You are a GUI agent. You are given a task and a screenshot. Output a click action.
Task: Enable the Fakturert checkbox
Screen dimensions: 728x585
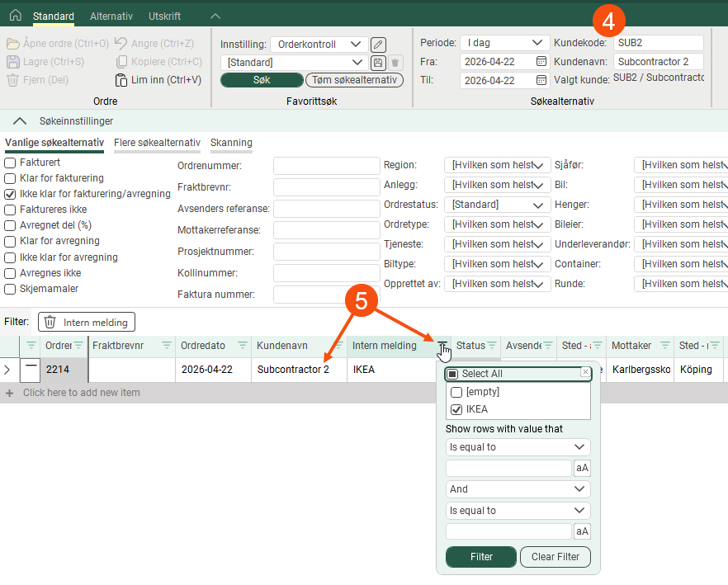coord(10,163)
